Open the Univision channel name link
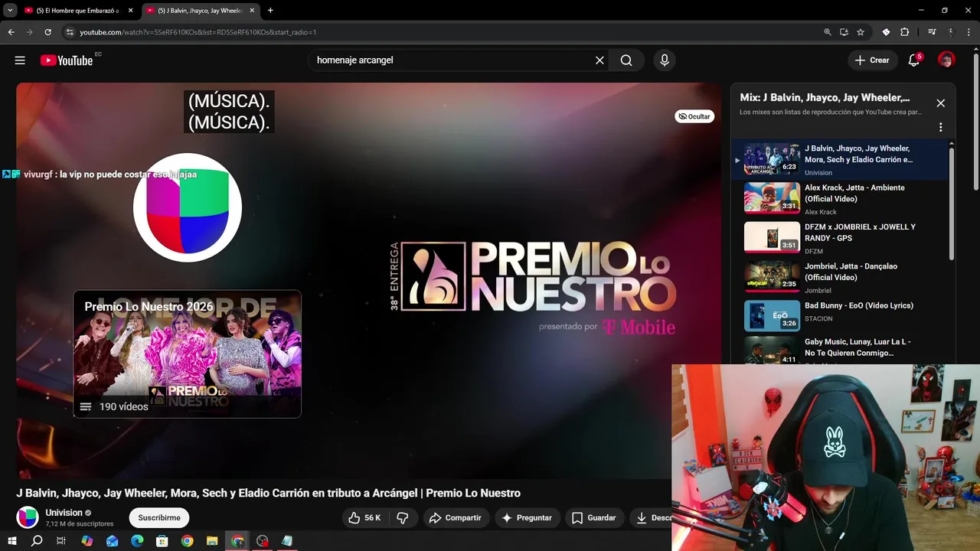Screen dimensions: 980x551 click(64, 513)
